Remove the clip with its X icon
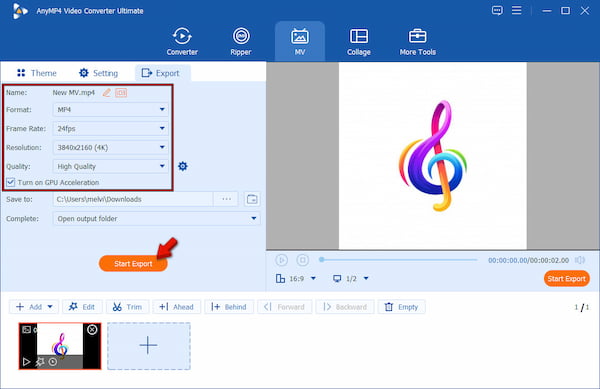The width and height of the screenshot is (600, 389). [x=92, y=329]
